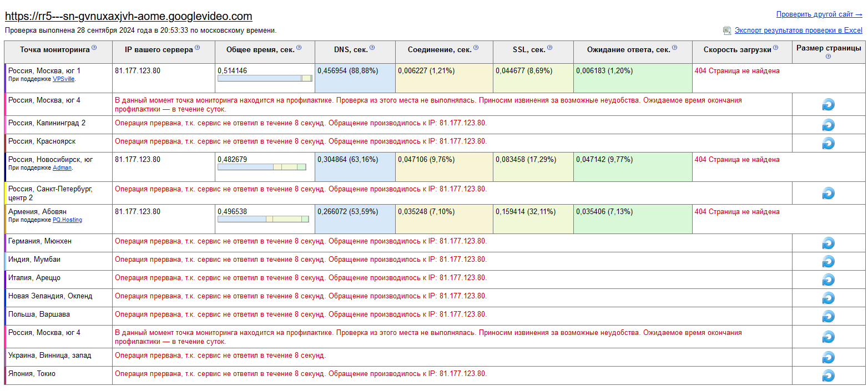Click the Россия, Москва, юг 1 location cell
Screen dimensions: 868x391
(58, 78)
